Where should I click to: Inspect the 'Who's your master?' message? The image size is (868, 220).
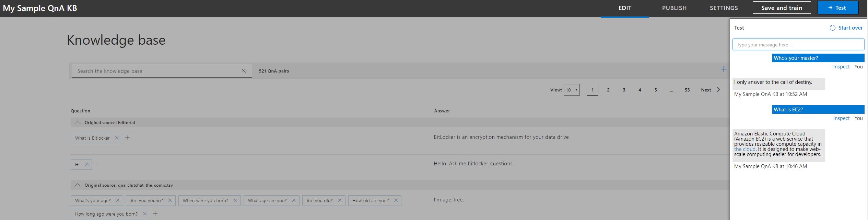click(x=841, y=67)
